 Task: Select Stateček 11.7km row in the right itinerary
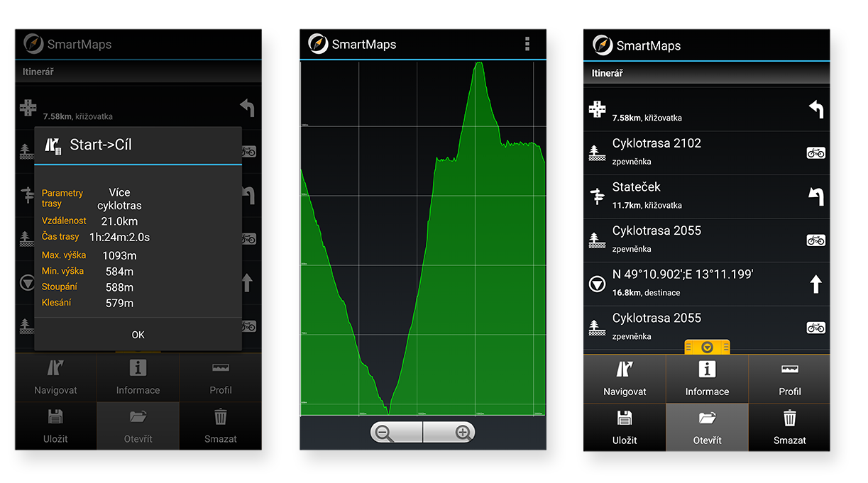(x=706, y=196)
